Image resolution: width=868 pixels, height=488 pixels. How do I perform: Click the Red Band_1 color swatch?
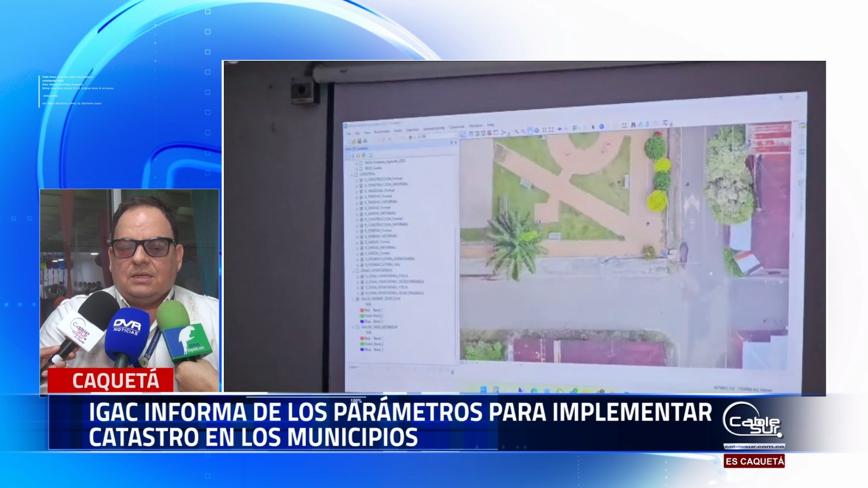click(362, 310)
